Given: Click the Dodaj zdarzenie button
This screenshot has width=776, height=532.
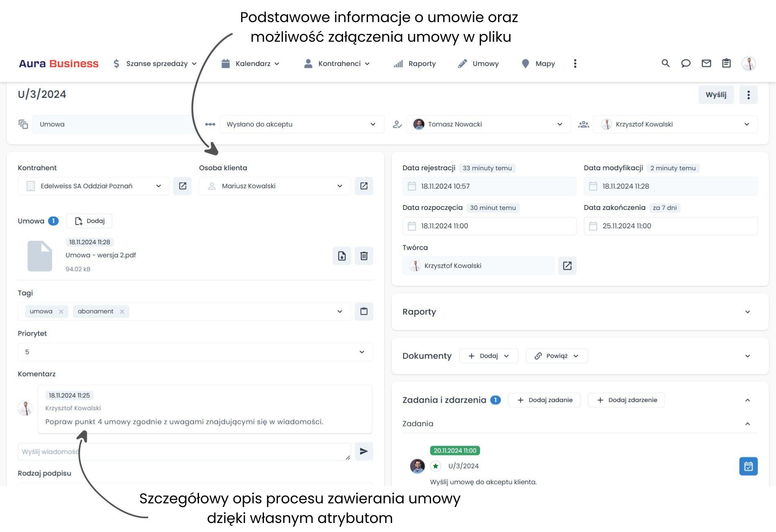Looking at the screenshot, I should 626,400.
